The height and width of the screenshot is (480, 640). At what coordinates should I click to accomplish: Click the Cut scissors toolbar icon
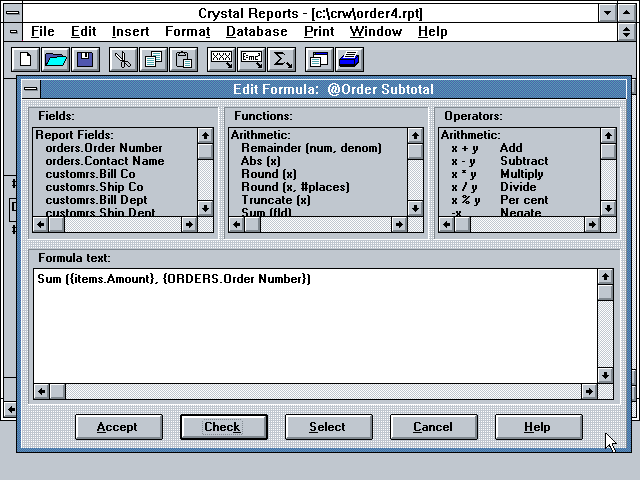pyautogui.click(x=123, y=60)
